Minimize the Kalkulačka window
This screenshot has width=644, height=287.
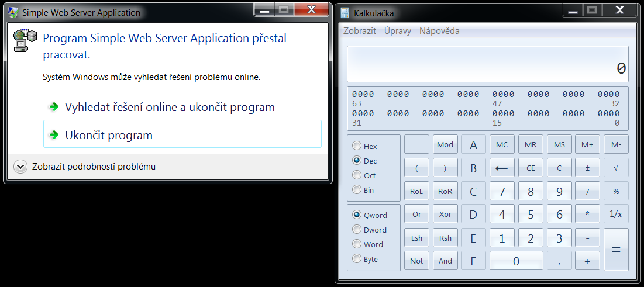point(572,10)
